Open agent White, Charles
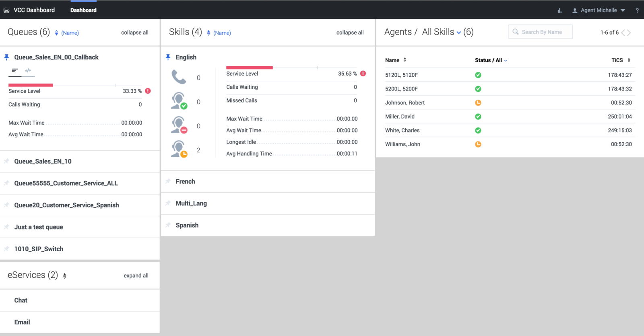This screenshot has height=336, width=644. [402, 130]
